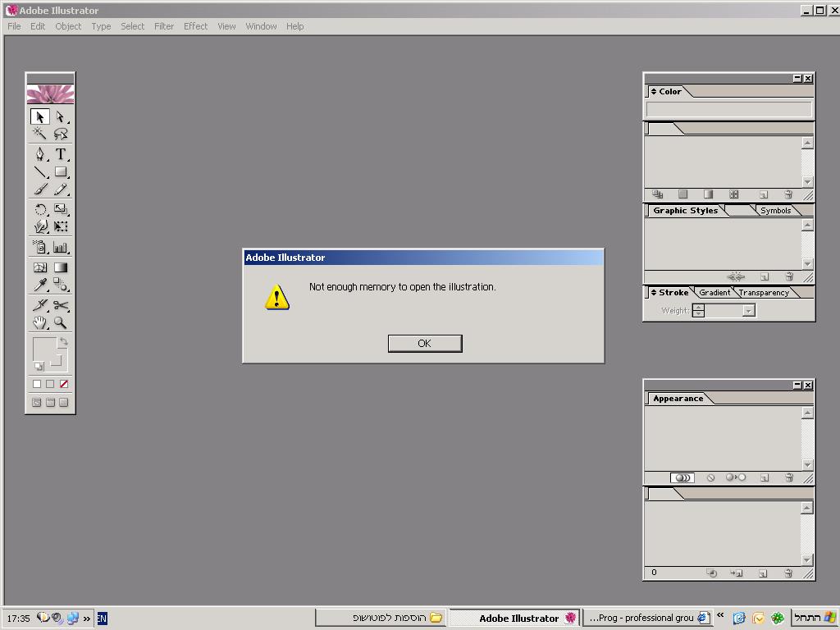The height and width of the screenshot is (630, 840).
Task: Select the Line Segment tool
Action: pos(40,172)
